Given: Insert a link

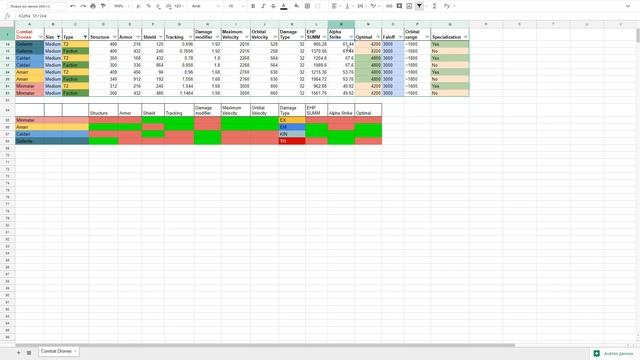Looking at the screenshot, I should (389, 6).
